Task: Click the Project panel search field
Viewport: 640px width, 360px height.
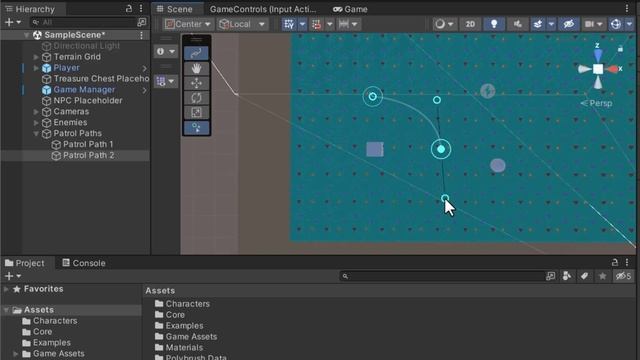Action: tap(442, 276)
